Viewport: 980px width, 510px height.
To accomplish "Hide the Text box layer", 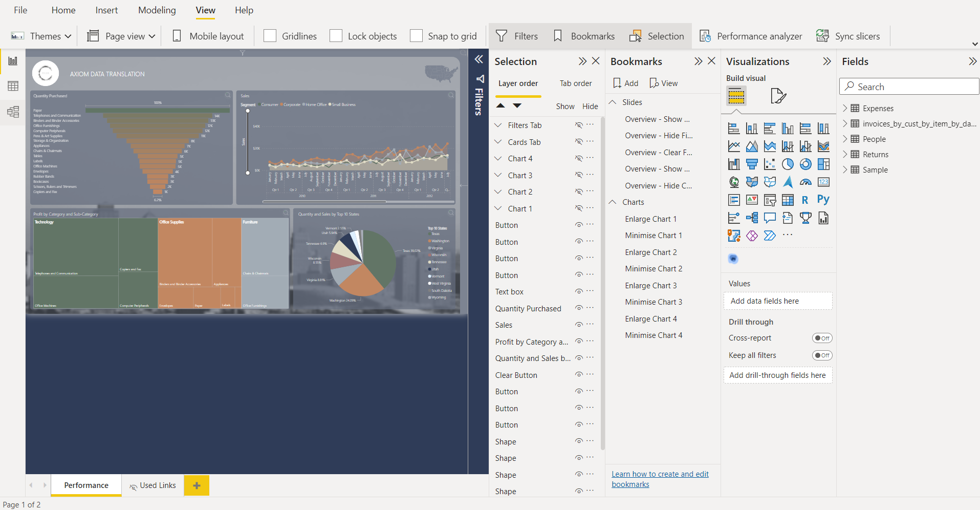I will coord(579,291).
